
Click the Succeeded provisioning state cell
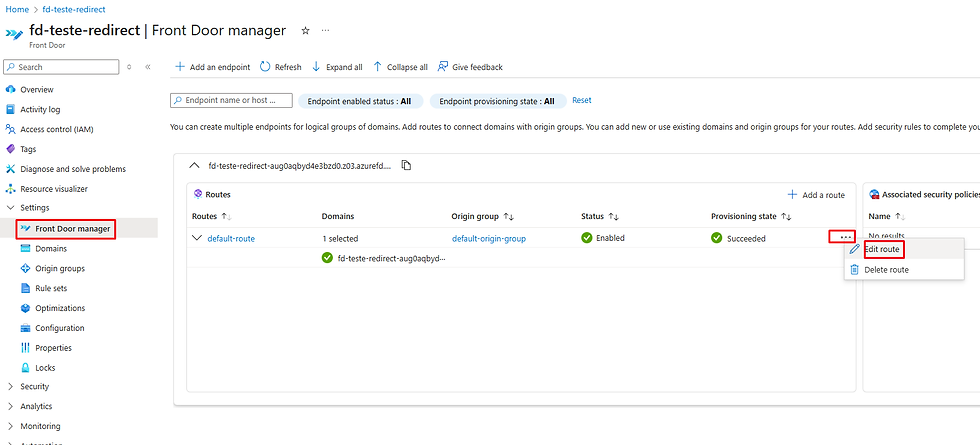(738, 238)
